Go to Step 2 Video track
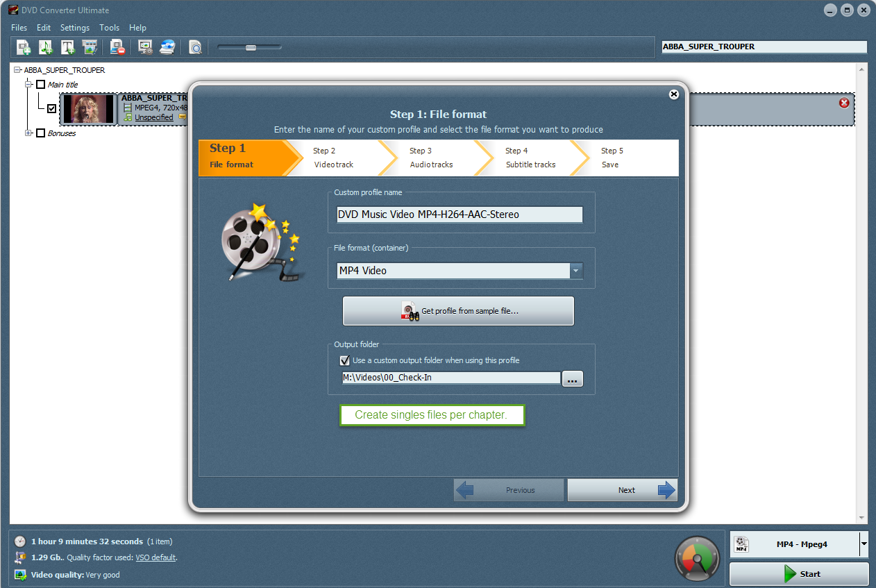The width and height of the screenshot is (876, 588). tap(342, 158)
